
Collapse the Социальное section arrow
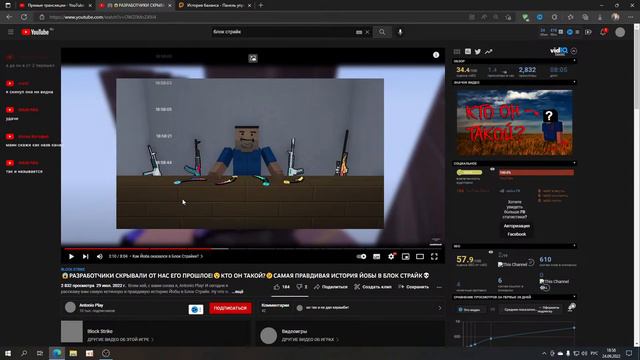pos(574,163)
